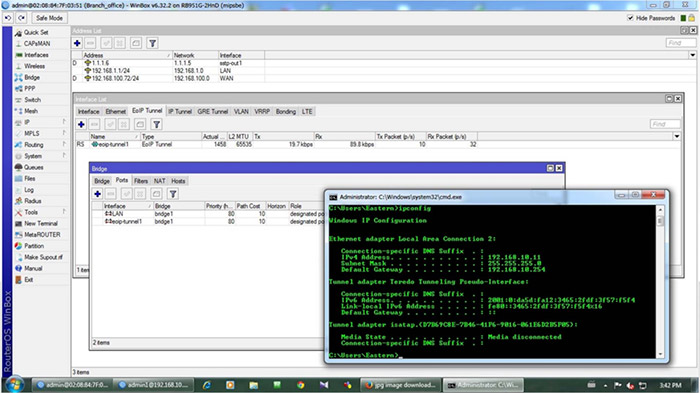This screenshot has height=393, width=700.
Task: Click filter funnel icon in Bridge window
Action: tap(173, 194)
